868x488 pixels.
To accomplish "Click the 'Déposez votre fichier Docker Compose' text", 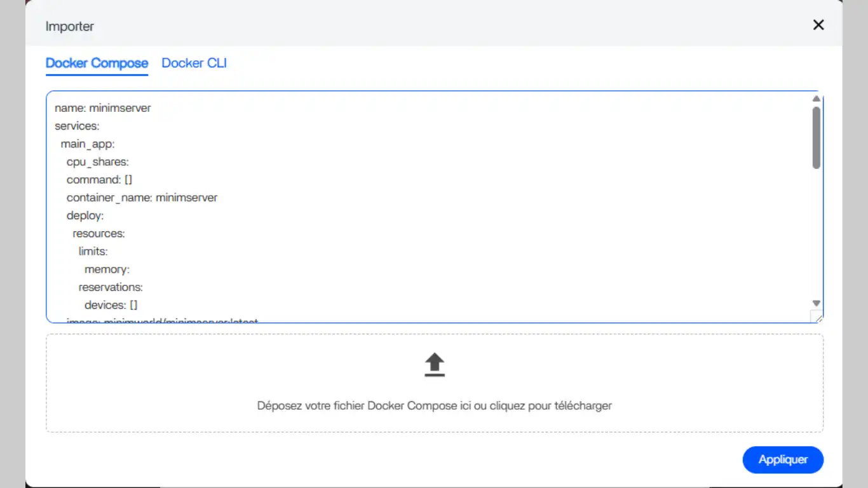I will point(434,405).
